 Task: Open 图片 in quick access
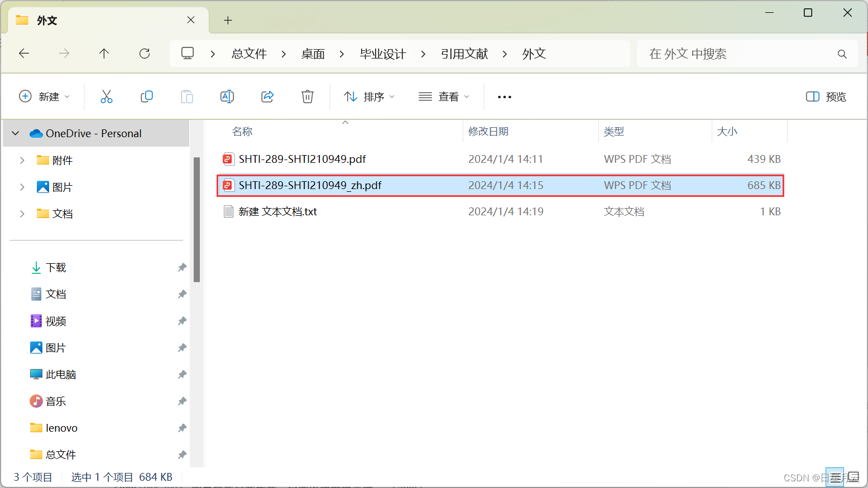coord(56,348)
